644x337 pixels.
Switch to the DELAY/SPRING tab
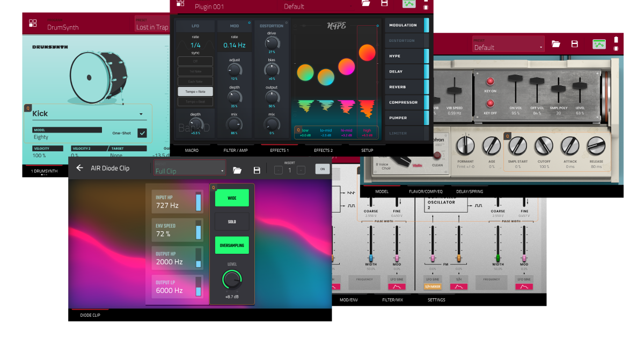tap(470, 191)
